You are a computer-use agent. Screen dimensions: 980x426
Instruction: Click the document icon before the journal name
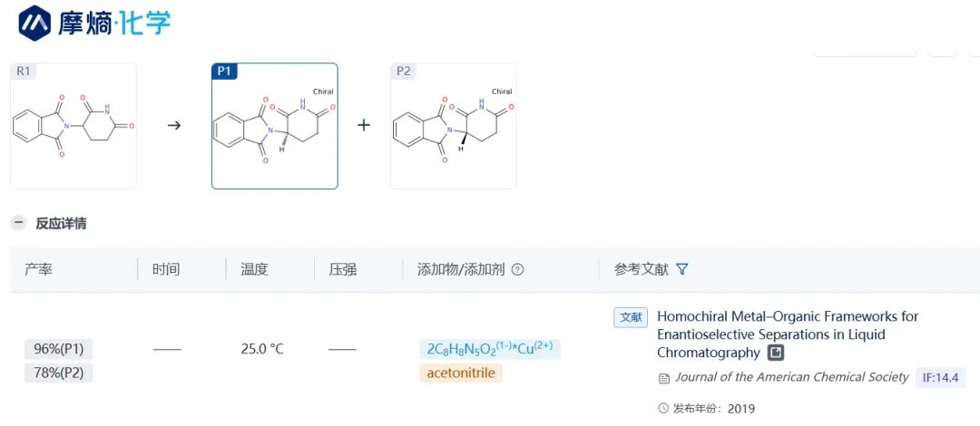pyautogui.click(x=664, y=378)
